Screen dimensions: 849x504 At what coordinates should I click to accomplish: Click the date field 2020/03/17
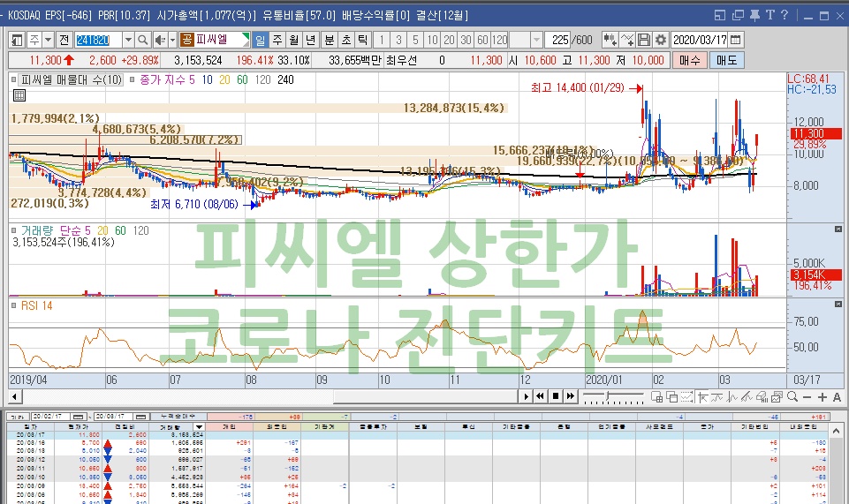(700, 40)
